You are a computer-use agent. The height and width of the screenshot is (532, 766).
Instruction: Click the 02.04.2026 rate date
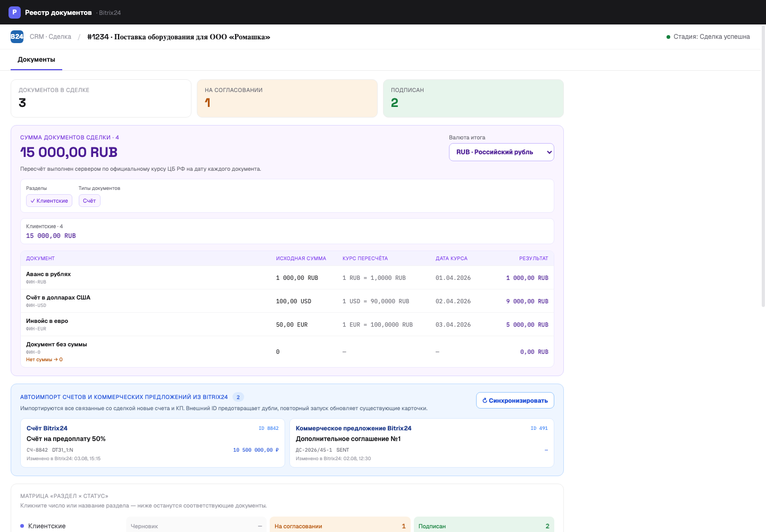(453, 301)
